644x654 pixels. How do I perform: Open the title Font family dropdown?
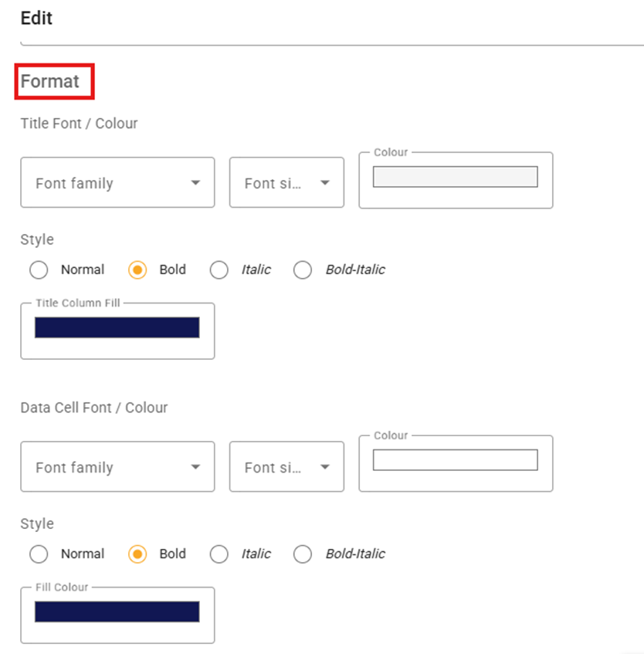tap(117, 183)
